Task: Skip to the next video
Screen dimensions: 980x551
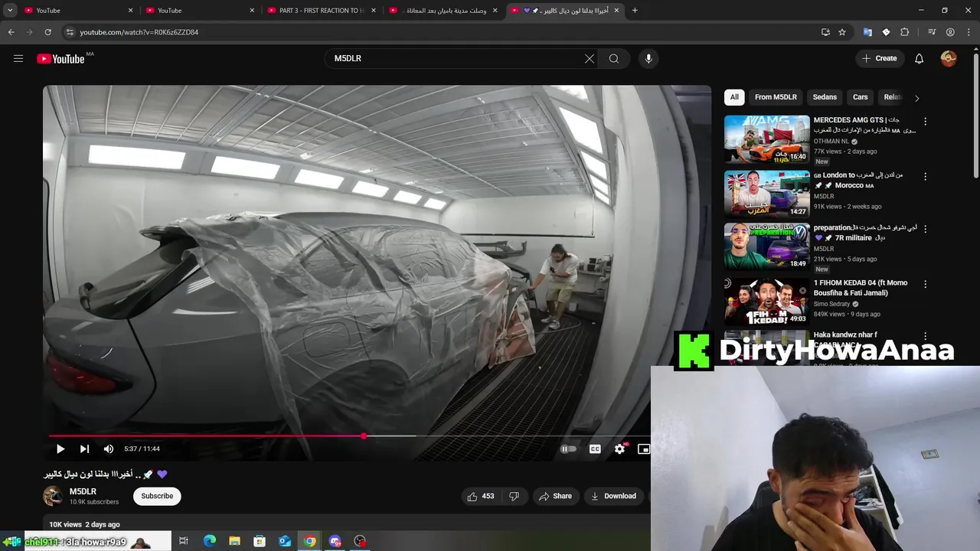Action: [84, 449]
